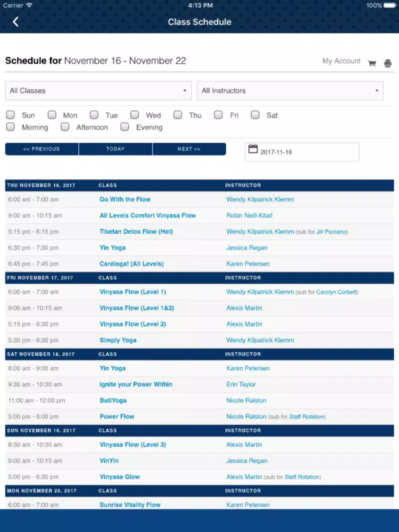Toggle the Sun day filter checkbox
Image resolution: width=399 pixels, height=532 pixels.
(10, 115)
